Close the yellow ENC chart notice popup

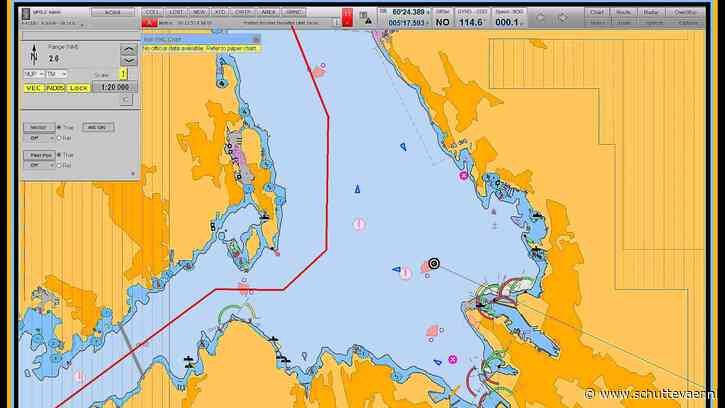point(256,39)
